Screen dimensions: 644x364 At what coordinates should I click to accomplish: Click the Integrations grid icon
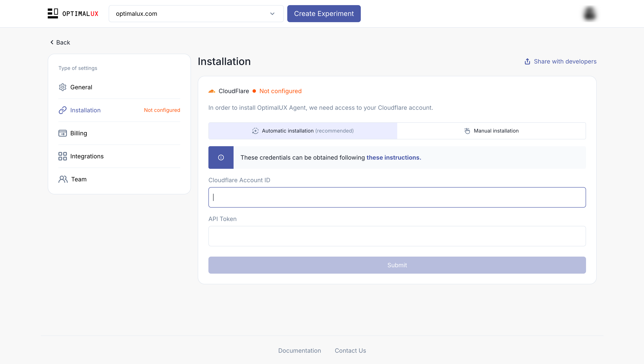pyautogui.click(x=62, y=156)
